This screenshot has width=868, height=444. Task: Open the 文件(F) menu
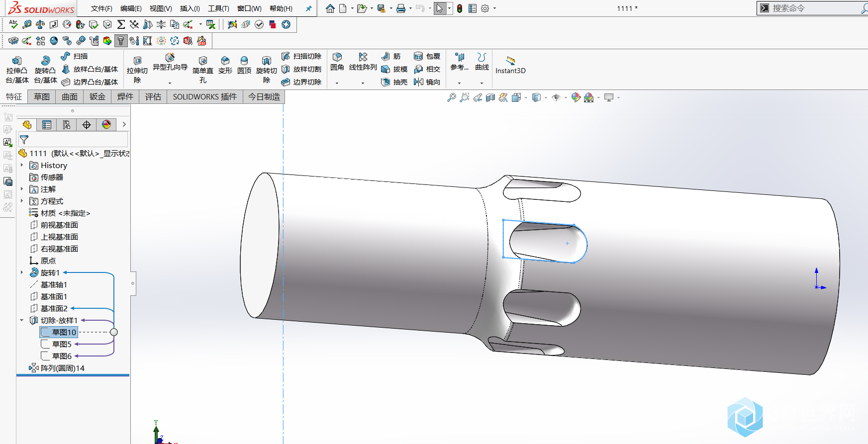pos(101,8)
